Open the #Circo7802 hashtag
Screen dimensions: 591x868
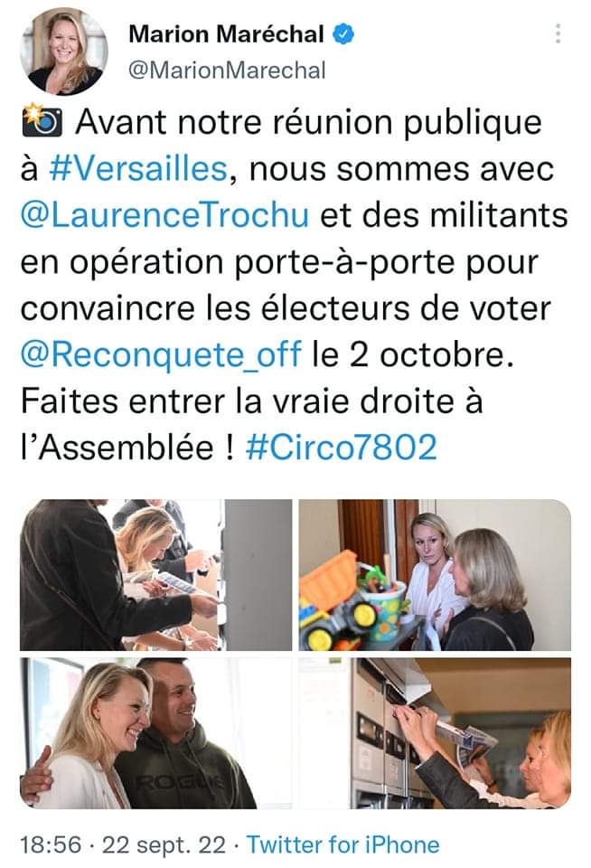pyautogui.click(x=342, y=448)
